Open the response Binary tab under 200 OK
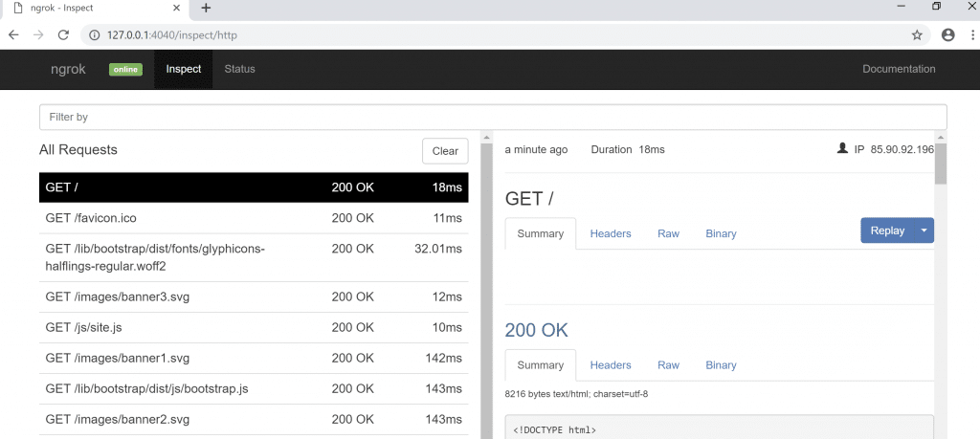The height and width of the screenshot is (439, 980). pos(722,365)
